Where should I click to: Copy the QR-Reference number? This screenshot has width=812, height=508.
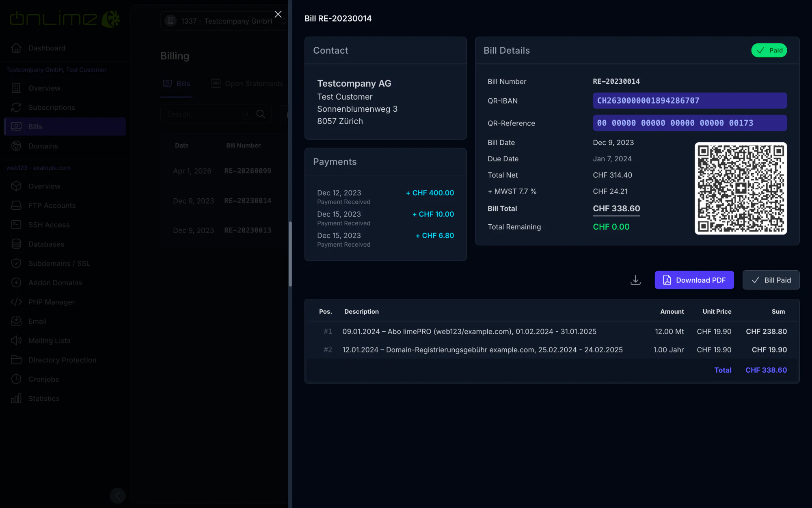[x=690, y=123]
